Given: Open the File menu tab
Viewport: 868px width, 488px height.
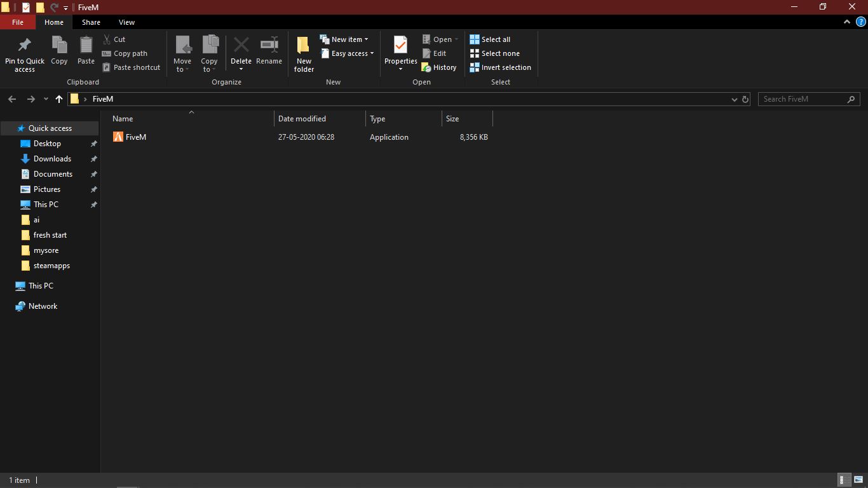Looking at the screenshot, I should tap(18, 22).
